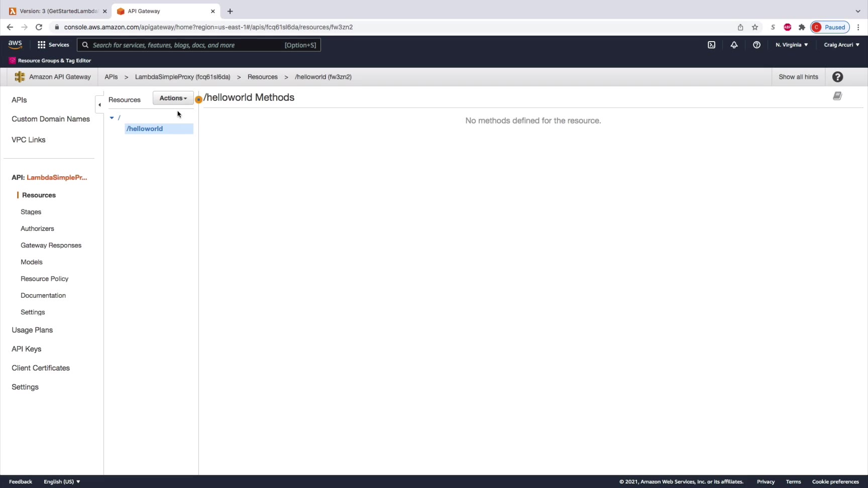Image resolution: width=868 pixels, height=488 pixels.
Task: Click the browser address bar URL
Action: tap(208, 27)
